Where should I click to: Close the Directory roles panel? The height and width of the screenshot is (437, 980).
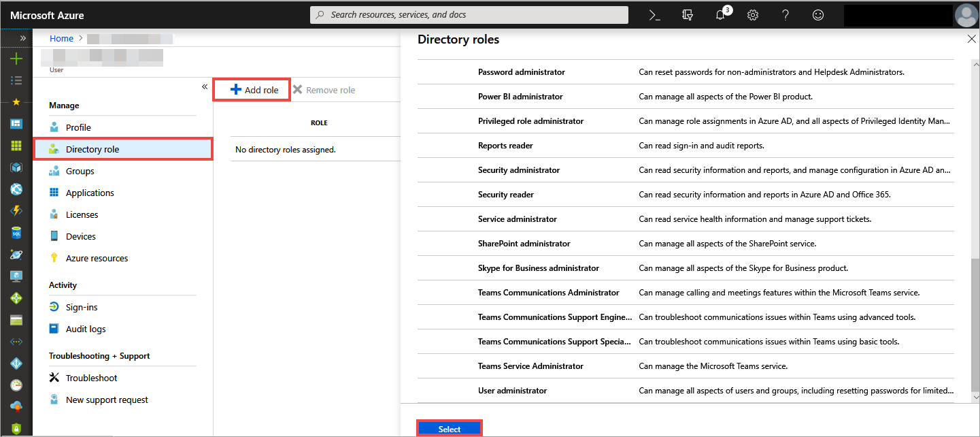(971, 39)
